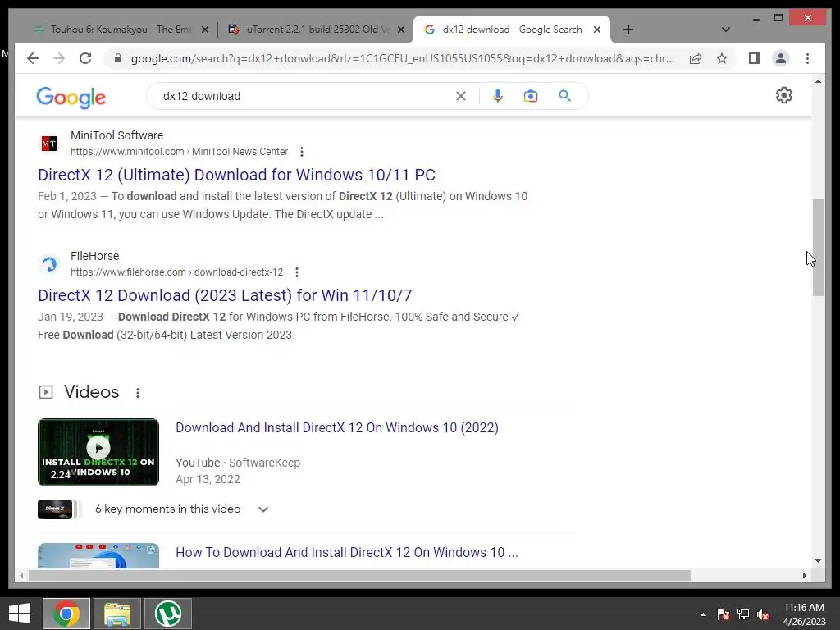840x630 pixels.
Task: Click the 'YouTube · SoftwareKeep' source text
Action: [238, 463]
